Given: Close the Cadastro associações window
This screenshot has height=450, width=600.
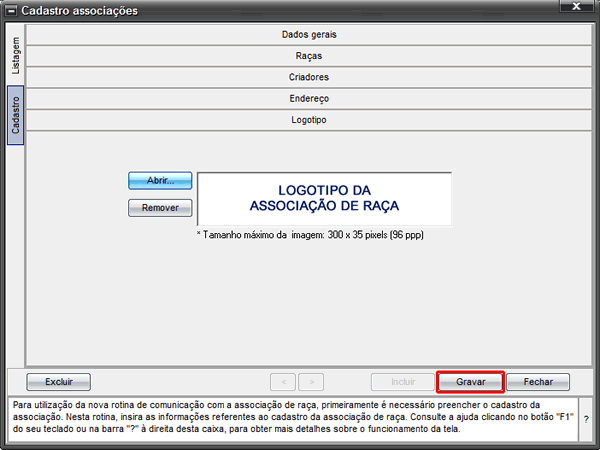Looking at the screenshot, I should (576, 6).
